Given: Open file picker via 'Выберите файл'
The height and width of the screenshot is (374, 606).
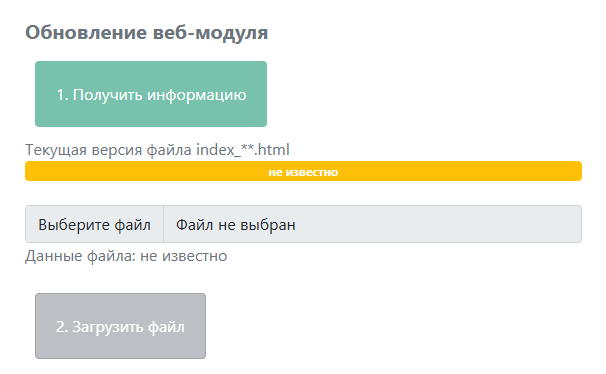Looking at the screenshot, I should (94, 224).
